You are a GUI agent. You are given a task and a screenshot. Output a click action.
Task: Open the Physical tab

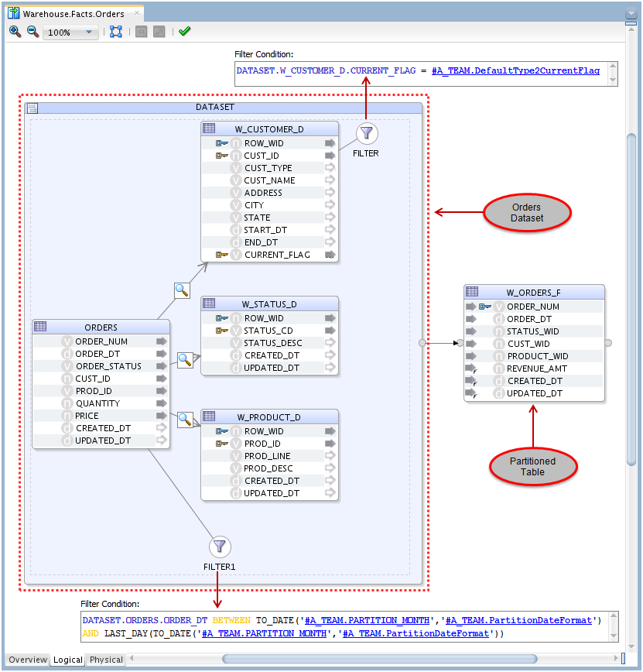tap(106, 660)
